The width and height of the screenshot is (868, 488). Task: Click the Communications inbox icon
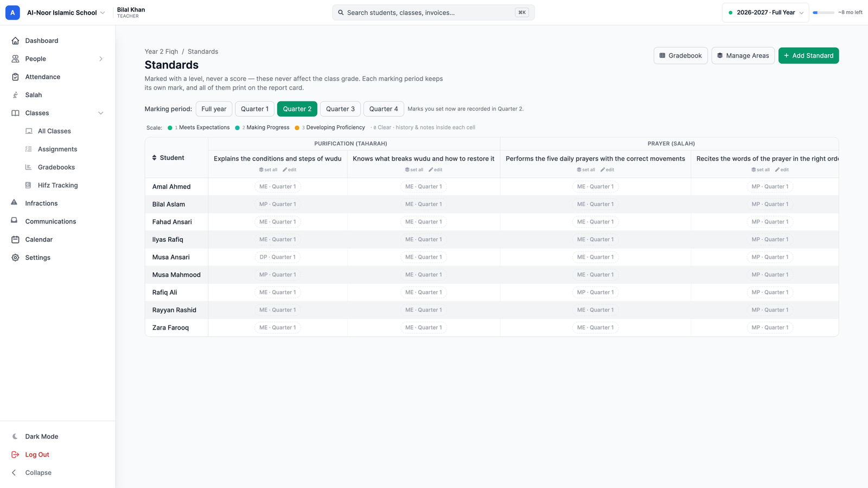click(x=14, y=221)
